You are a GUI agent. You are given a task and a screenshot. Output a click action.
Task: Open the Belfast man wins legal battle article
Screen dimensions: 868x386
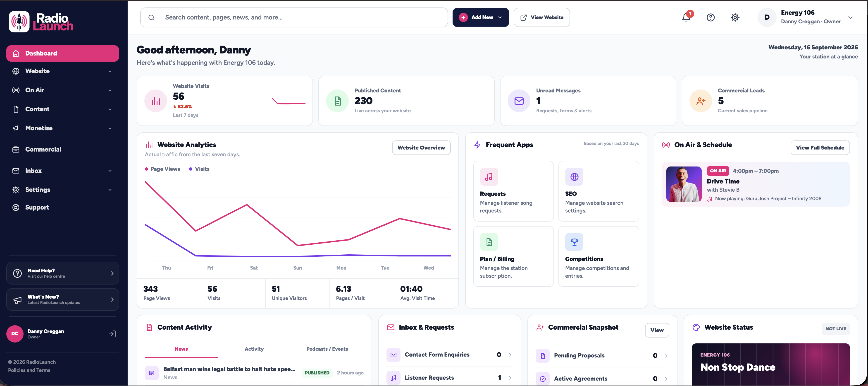coord(229,369)
